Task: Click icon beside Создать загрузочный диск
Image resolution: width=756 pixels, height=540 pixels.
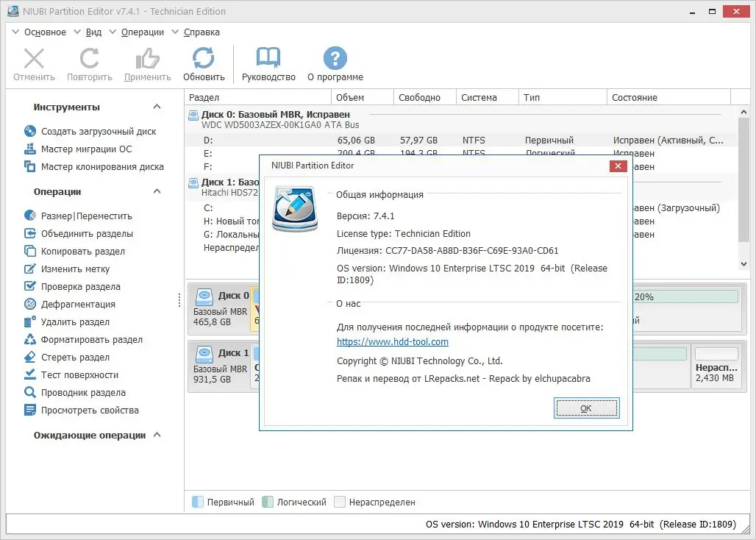Action: click(30, 131)
